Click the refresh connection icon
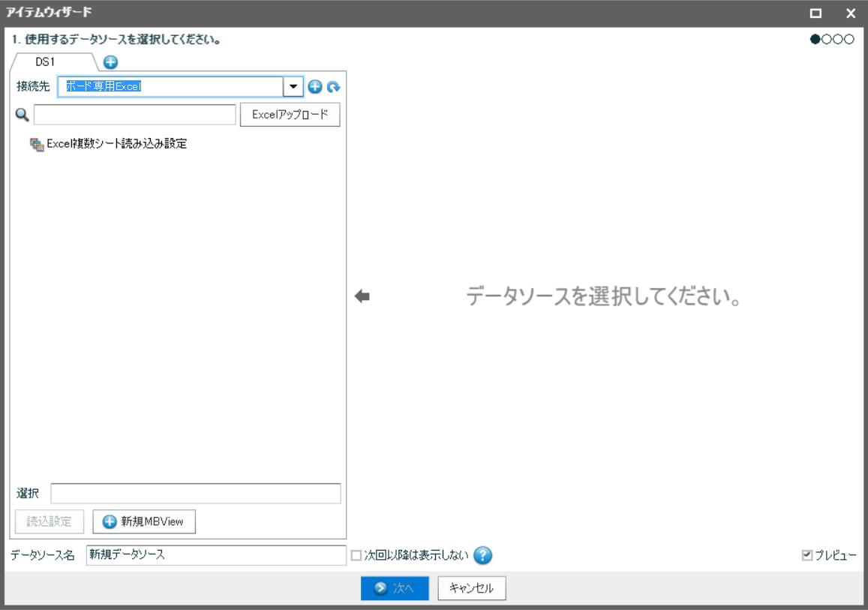 click(333, 87)
